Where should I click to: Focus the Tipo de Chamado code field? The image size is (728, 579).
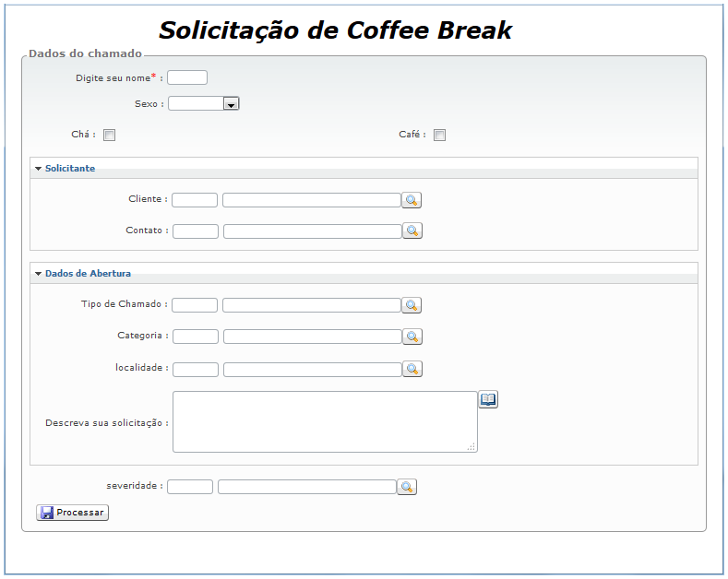coord(195,305)
